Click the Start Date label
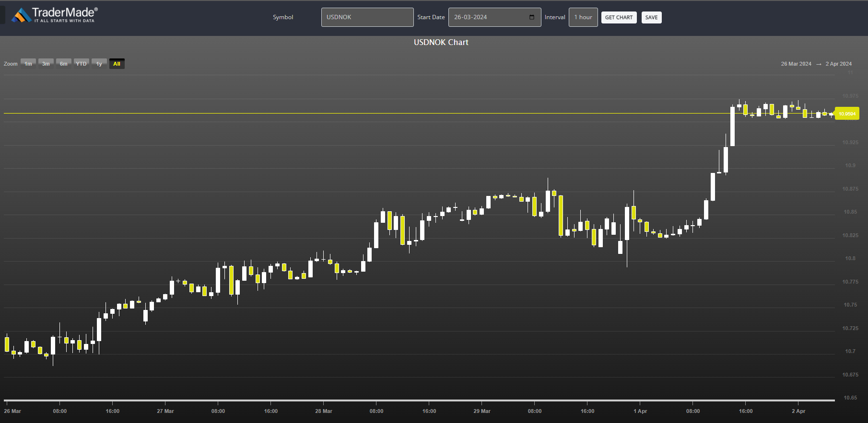The height and width of the screenshot is (423, 868). point(431,17)
